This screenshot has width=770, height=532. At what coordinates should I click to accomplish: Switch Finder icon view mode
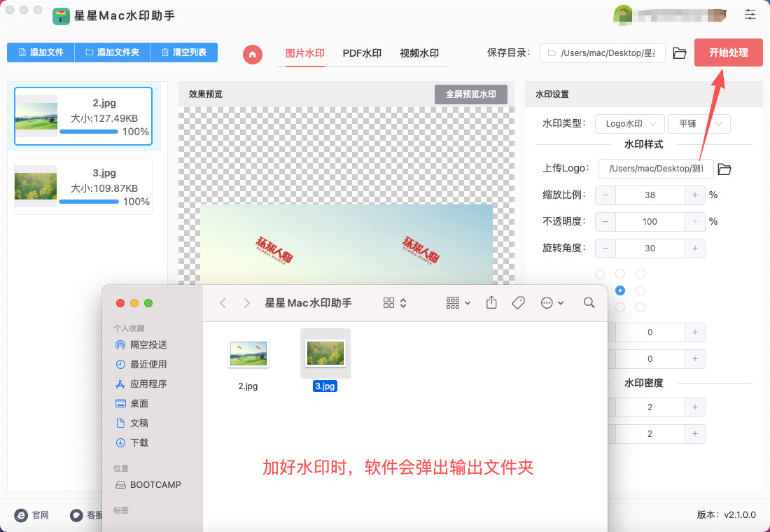[395, 303]
